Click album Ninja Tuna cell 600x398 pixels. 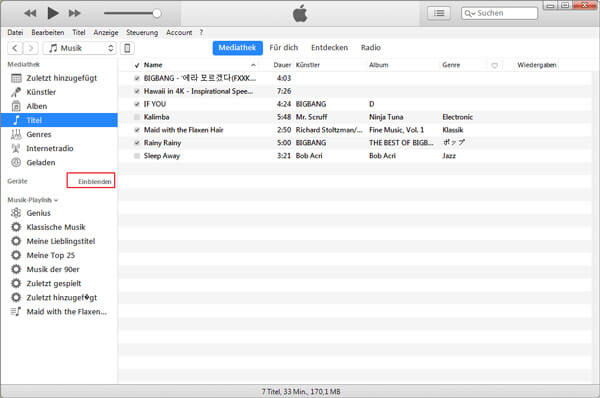[x=386, y=117]
